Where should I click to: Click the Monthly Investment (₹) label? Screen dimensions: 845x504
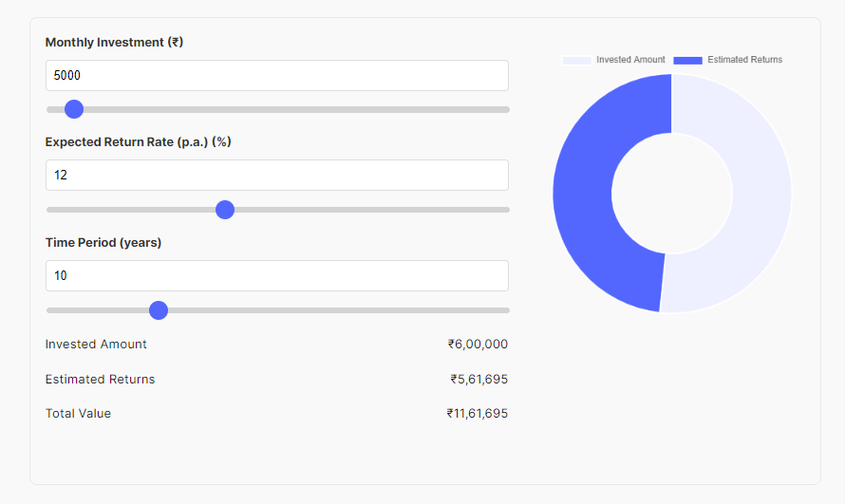pyautogui.click(x=114, y=42)
